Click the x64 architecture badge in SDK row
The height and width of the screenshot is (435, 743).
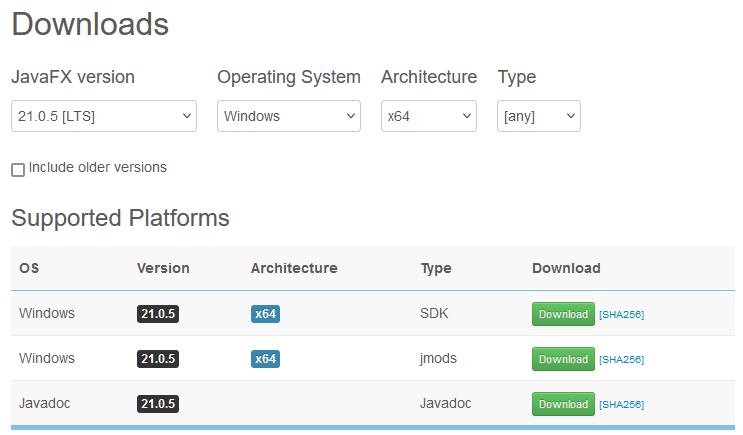pos(265,314)
